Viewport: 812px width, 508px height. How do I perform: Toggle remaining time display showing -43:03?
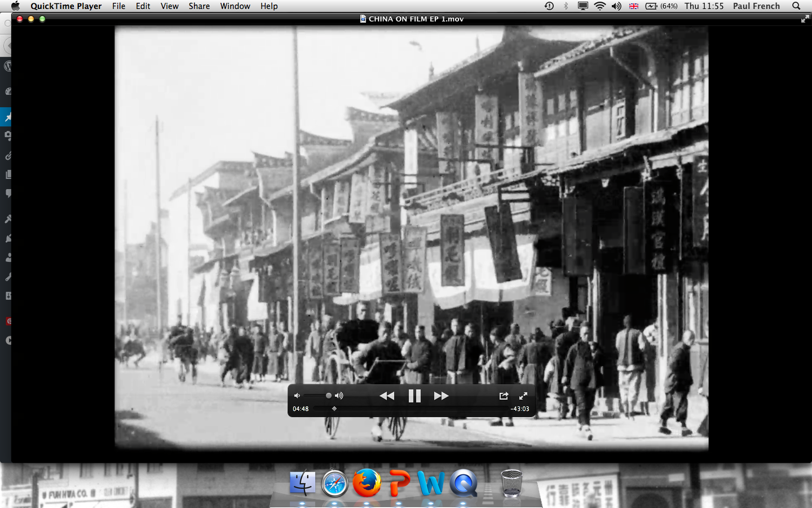click(519, 409)
